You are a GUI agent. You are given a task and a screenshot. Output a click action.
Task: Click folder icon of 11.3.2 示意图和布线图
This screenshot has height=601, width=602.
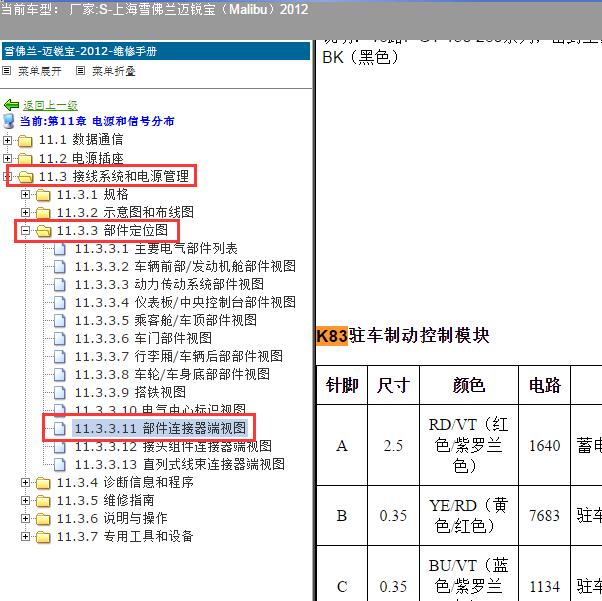click(43, 213)
